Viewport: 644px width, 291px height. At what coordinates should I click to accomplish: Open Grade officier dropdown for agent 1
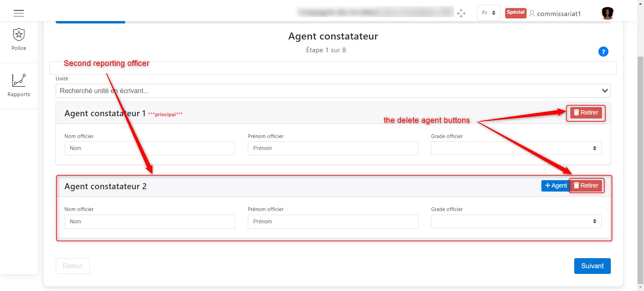[x=516, y=148]
